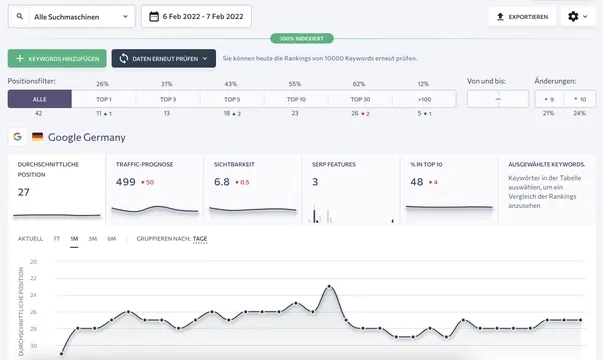The width and height of the screenshot is (603, 360).
Task: Switch chart range to 3M
Action: [x=92, y=239]
